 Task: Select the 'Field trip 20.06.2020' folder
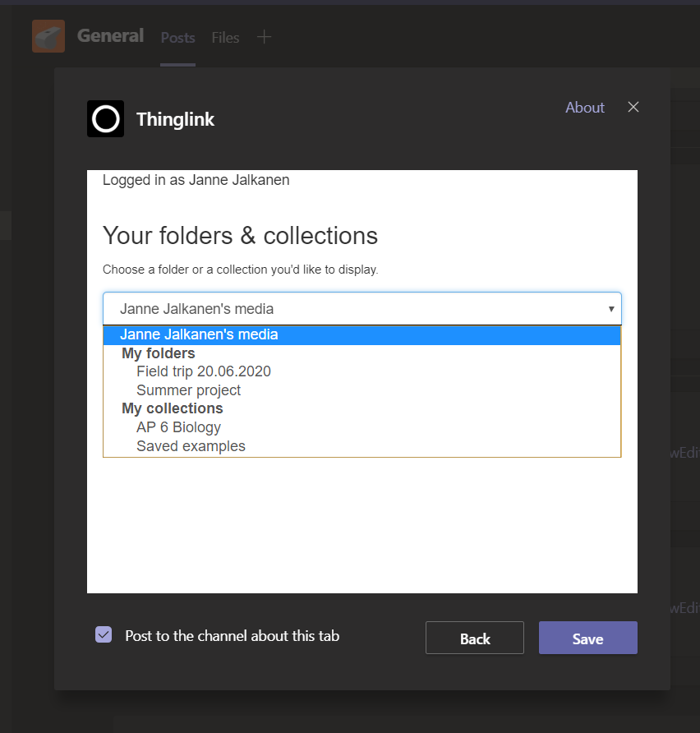(x=203, y=371)
